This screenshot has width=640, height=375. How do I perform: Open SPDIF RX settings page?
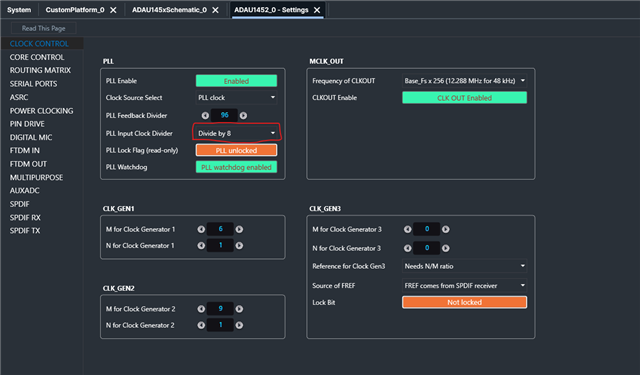pyautogui.click(x=25, y=217)
